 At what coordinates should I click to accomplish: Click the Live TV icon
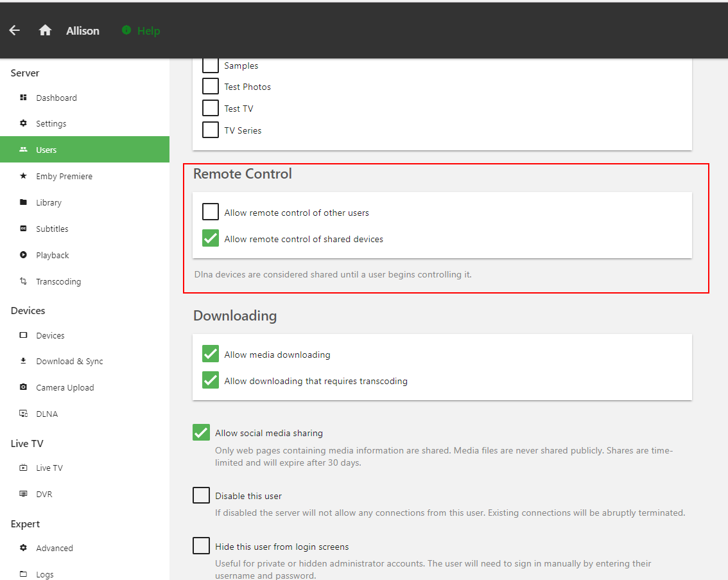coord(23,468)
